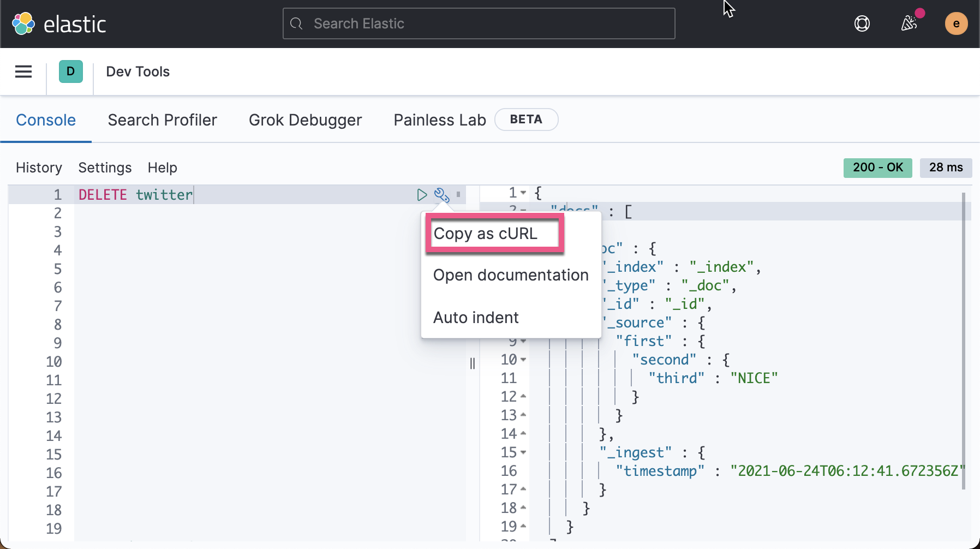The height and width of the screenshot is (549, 980).
Task: Run the DELETE twitter request
Action: coord(422,195)
